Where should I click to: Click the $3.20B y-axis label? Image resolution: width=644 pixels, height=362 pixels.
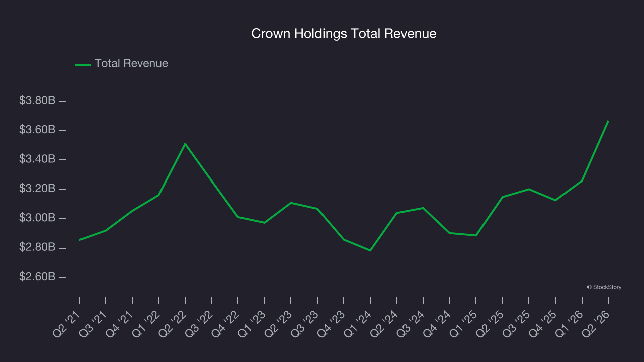coord(37,189)
